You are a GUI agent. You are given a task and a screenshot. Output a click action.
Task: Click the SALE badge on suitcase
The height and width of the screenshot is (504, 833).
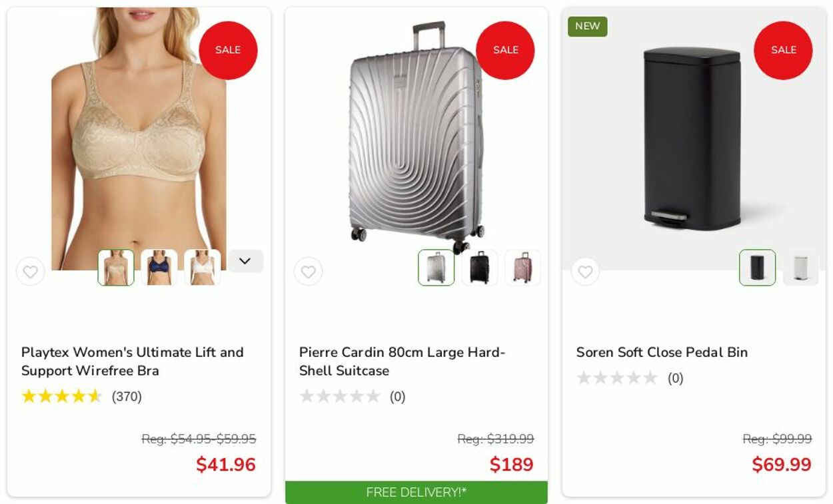click(505, 50)
